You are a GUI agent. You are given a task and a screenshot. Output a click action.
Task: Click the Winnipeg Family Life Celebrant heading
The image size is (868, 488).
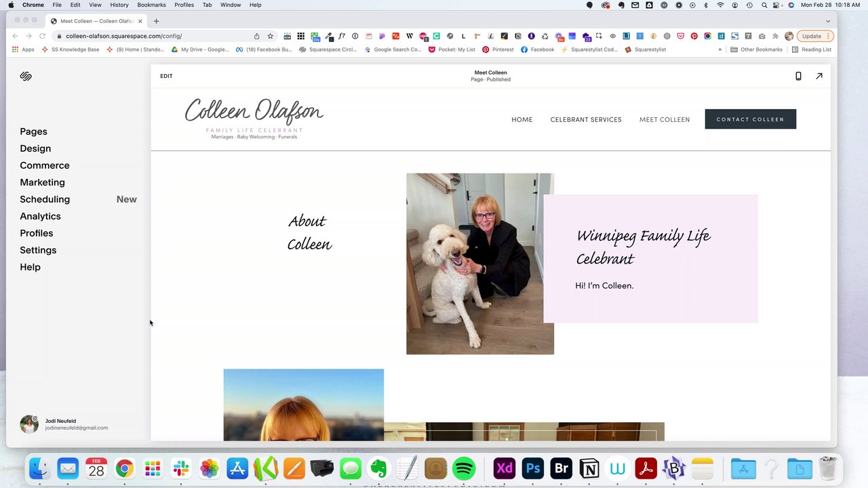click(x=644, y=247)
